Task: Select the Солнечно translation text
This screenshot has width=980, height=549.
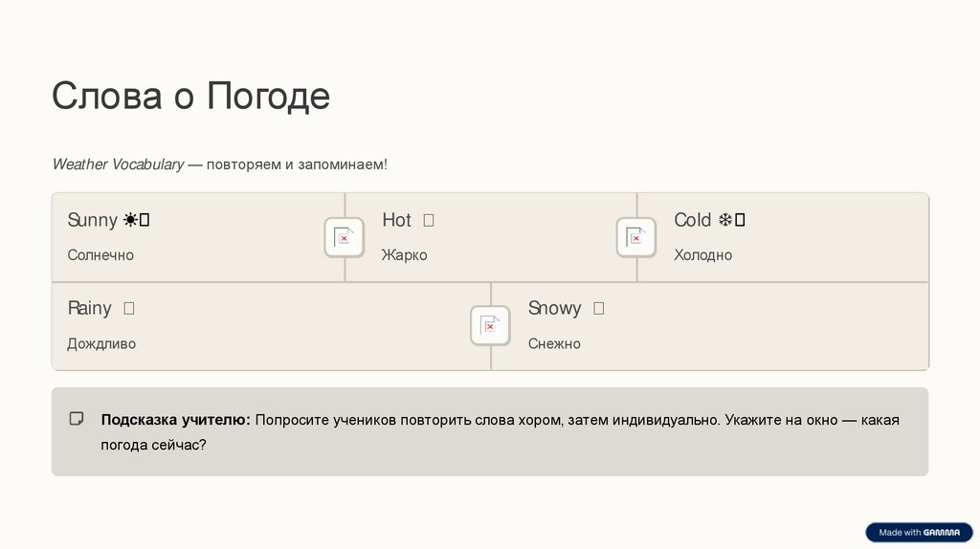Action: 100,255
